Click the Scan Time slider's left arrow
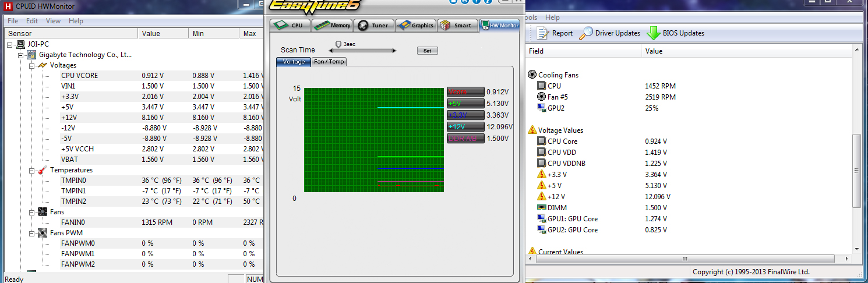 (330, 51)
